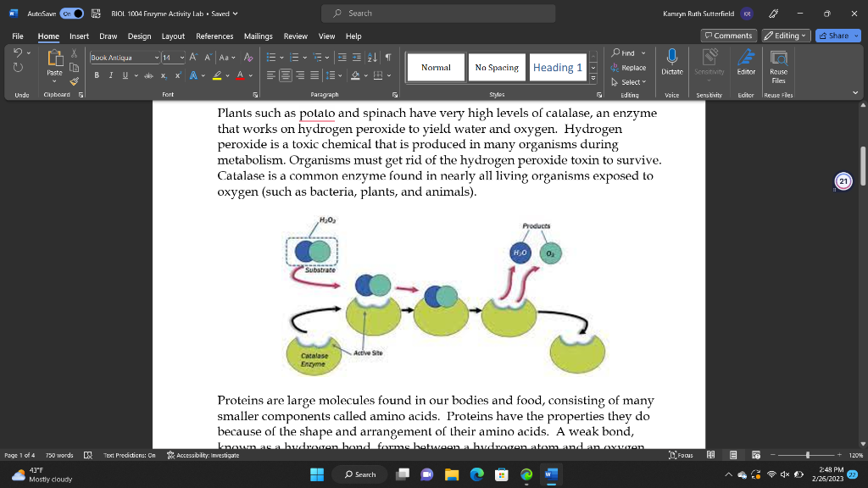Select the Format Painter tool
This screenshot has width=868, height=488.
tap(73, 80)
